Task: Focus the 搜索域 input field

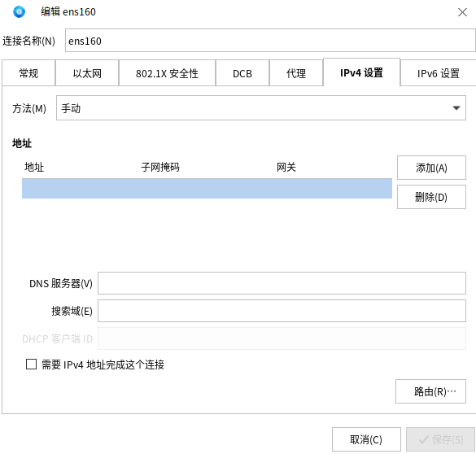Action: tap(282, 311)
